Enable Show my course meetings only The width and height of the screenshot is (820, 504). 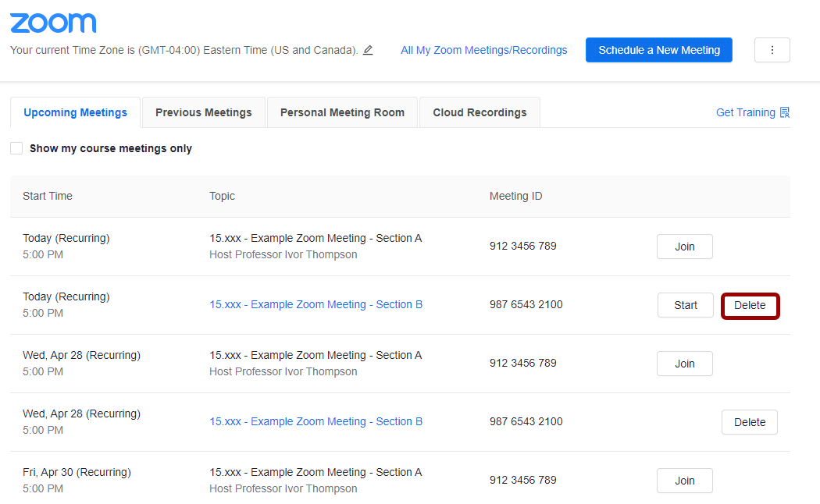click(x=16, y=148)
